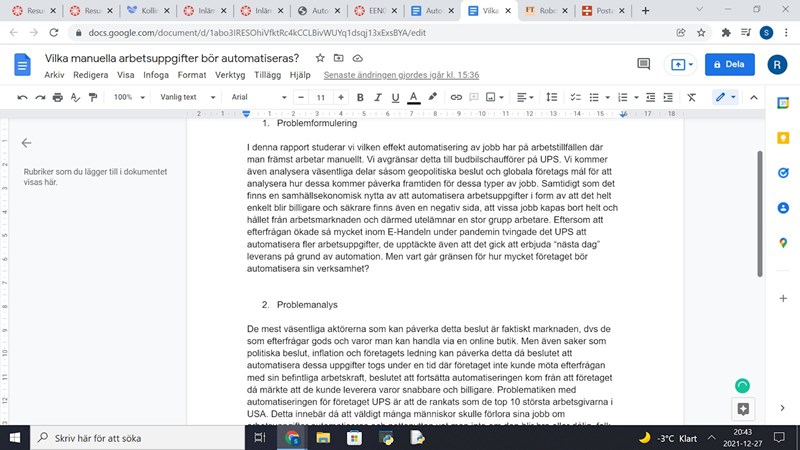The width and height of the screenshot is (800, 450).
Task: Close the document outline with back arrow
Action: click(x=26, y=143)
